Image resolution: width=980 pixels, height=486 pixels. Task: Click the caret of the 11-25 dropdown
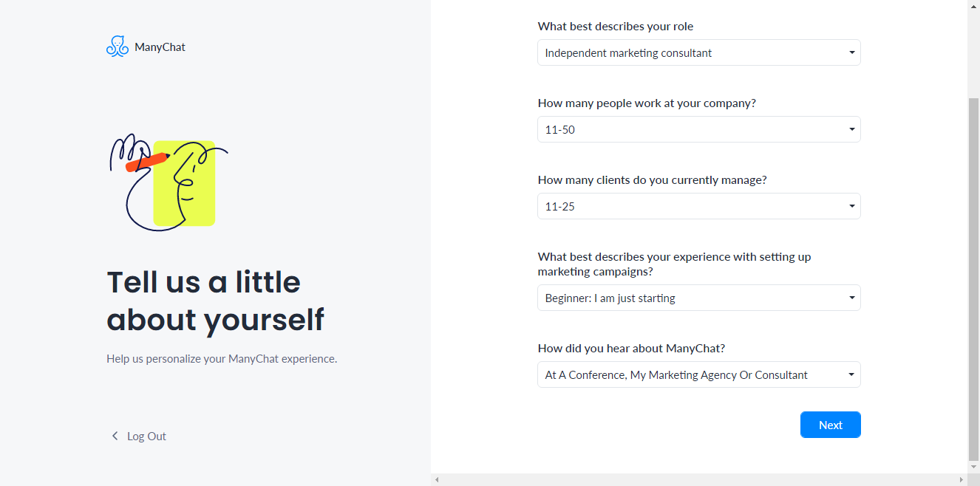coord(851,207)
